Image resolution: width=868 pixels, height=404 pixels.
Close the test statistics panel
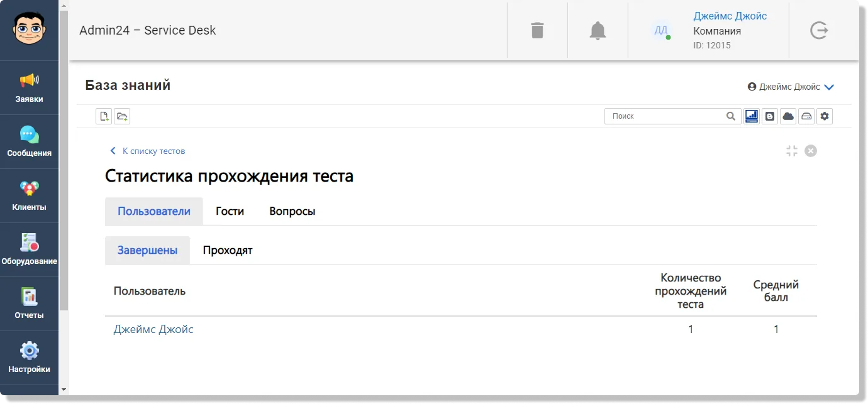pyautogui.click(x=811, y=151)
